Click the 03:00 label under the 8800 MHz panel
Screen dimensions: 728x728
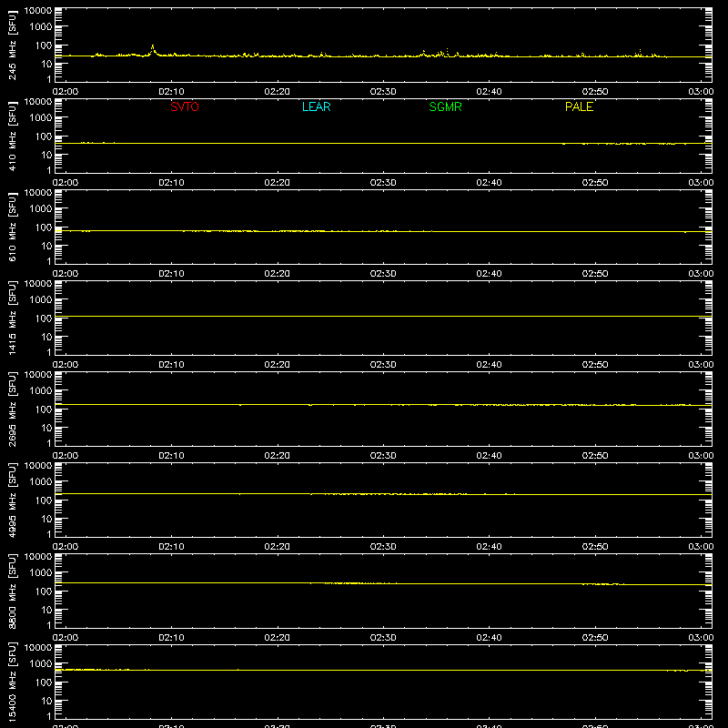tap(701, 638)
